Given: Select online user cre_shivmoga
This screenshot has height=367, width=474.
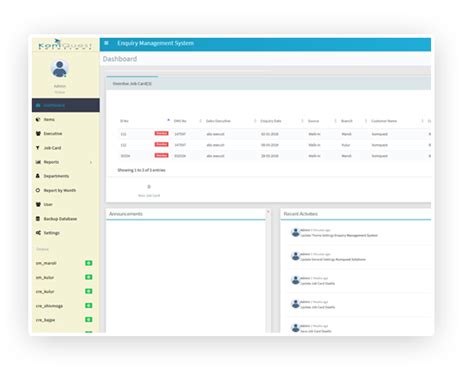Looking at the screenshot, I should [49, 306].
